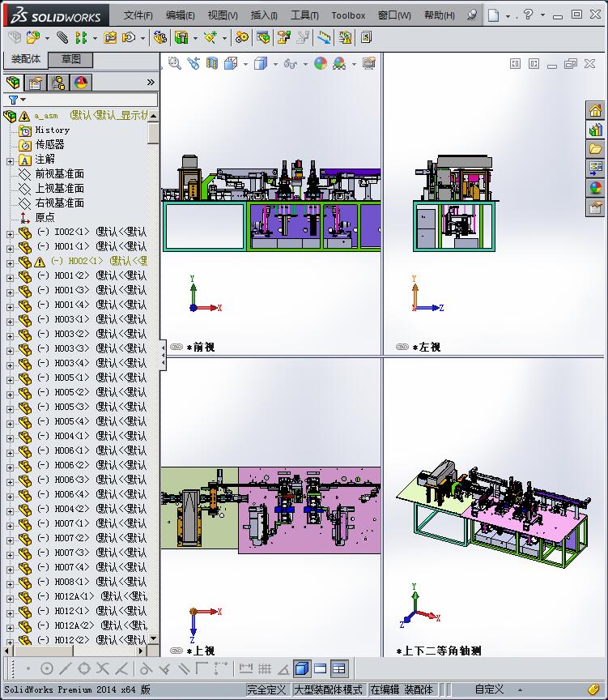Image resolution: width=608 pixels, height=700 pixels.
Task: Open the 工具(T) menu
Action: (x=304, y=15)
